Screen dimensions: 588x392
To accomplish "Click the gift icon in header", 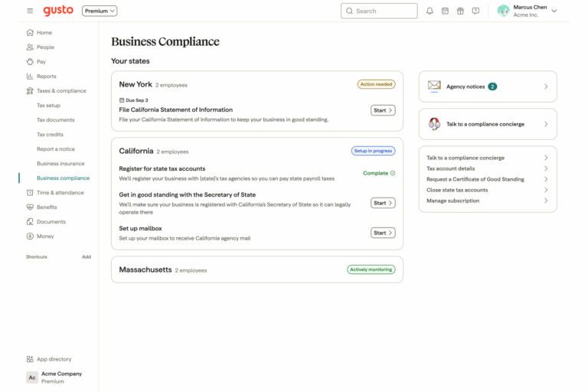I will [x=460, y=11].
